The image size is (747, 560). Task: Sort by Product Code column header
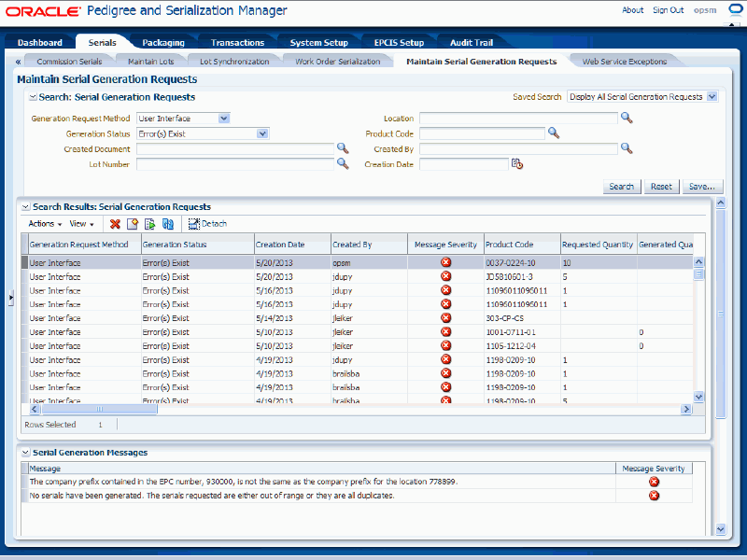pos(522,245)
